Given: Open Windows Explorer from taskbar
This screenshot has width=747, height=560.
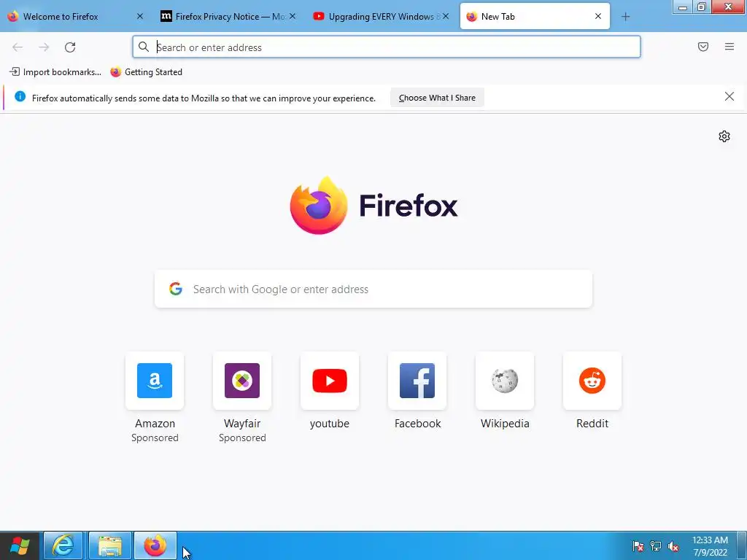Looking at the screenshot, I should tap(109, 545).
